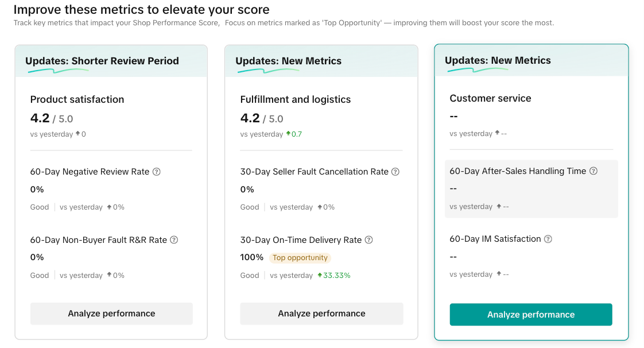Click Customer service Analyze performance button
Screen dimensions: 644x348
coord(531,315)
